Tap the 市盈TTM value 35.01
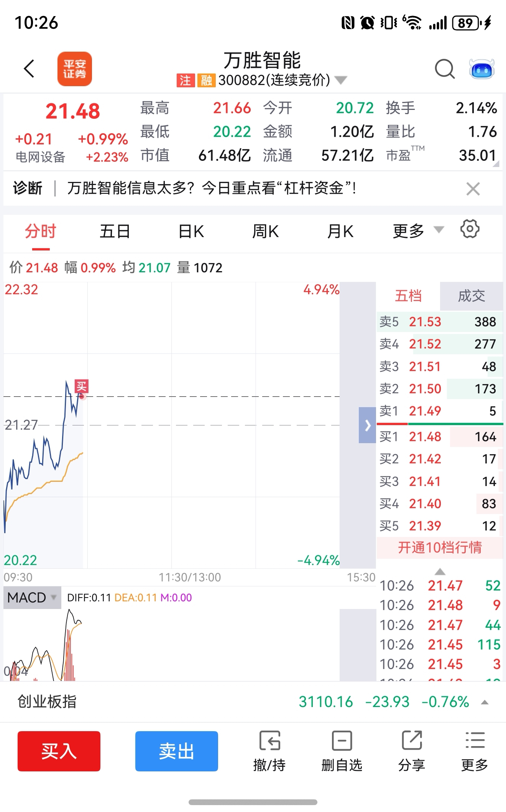The image size is (506, 812). point(478,156)
